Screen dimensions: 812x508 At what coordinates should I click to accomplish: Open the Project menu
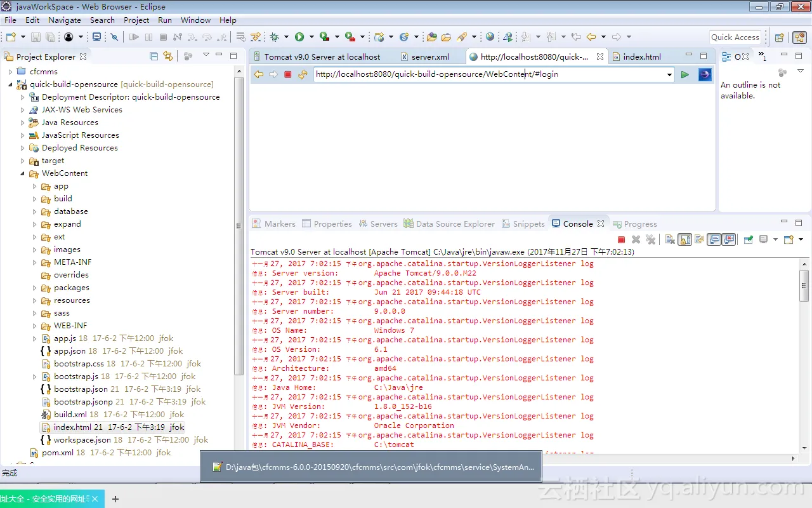tap(136, 20)
